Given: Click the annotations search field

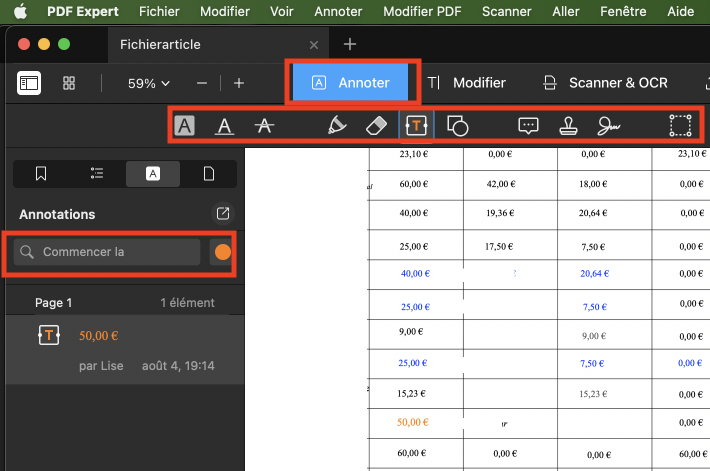Looking at the screenshot, I should (x=108, y=252).
